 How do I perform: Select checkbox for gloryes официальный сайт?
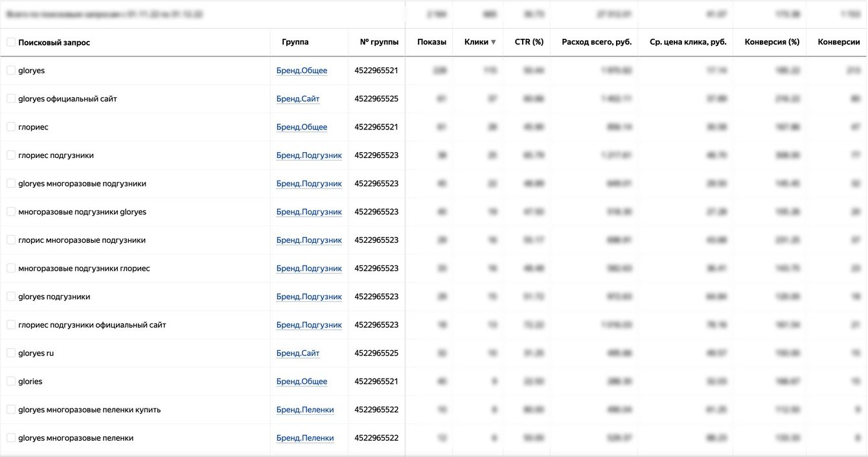pos(11,98)
